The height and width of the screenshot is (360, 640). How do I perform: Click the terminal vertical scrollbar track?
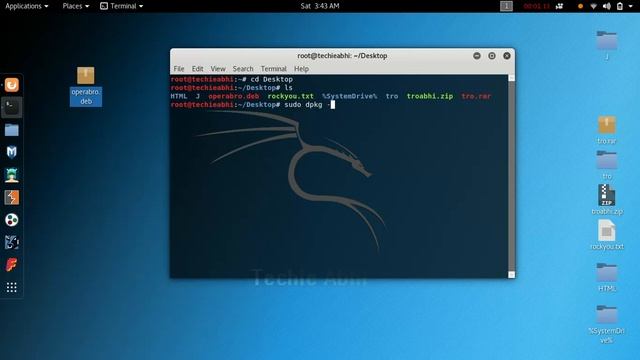click(511, 176)
